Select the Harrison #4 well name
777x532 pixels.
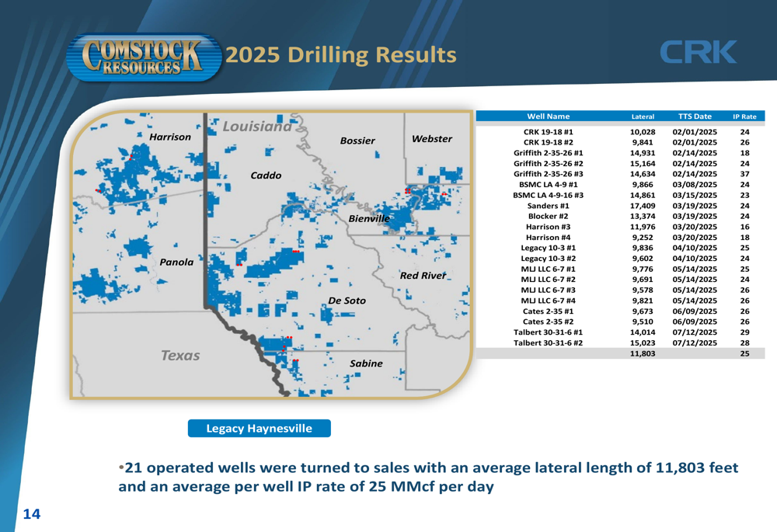(x=548, y=238)
